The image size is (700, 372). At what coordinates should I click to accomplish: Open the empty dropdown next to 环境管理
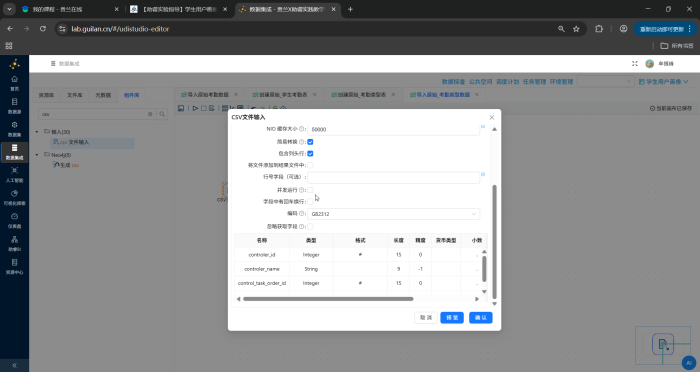coord(605,82)
